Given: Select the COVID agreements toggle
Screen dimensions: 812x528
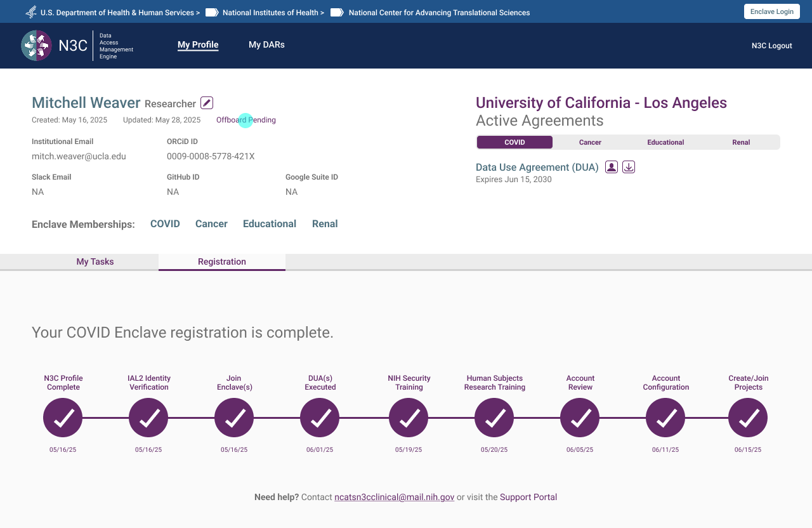Looking at the screenshot, I should coord(514,142).
